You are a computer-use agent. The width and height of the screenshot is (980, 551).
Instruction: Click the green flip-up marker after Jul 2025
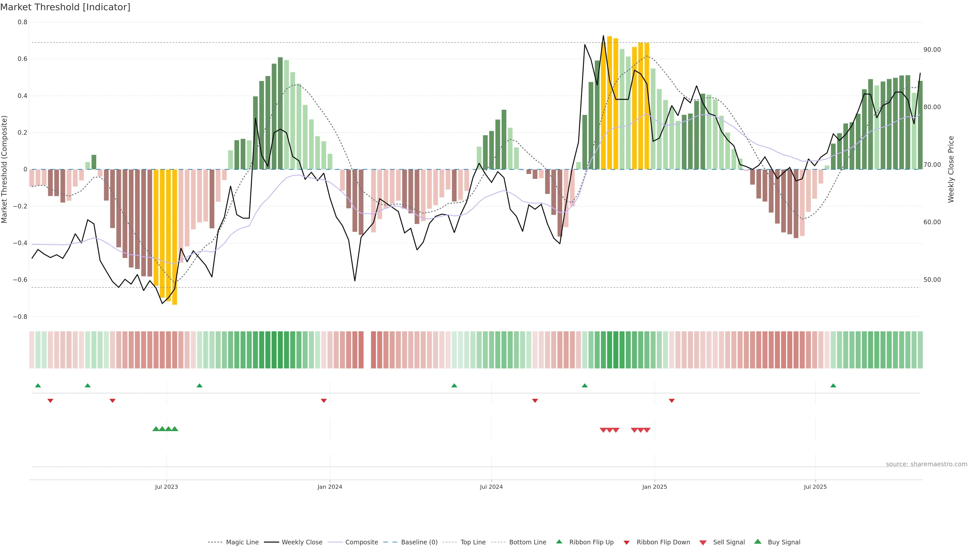(833, 386)
